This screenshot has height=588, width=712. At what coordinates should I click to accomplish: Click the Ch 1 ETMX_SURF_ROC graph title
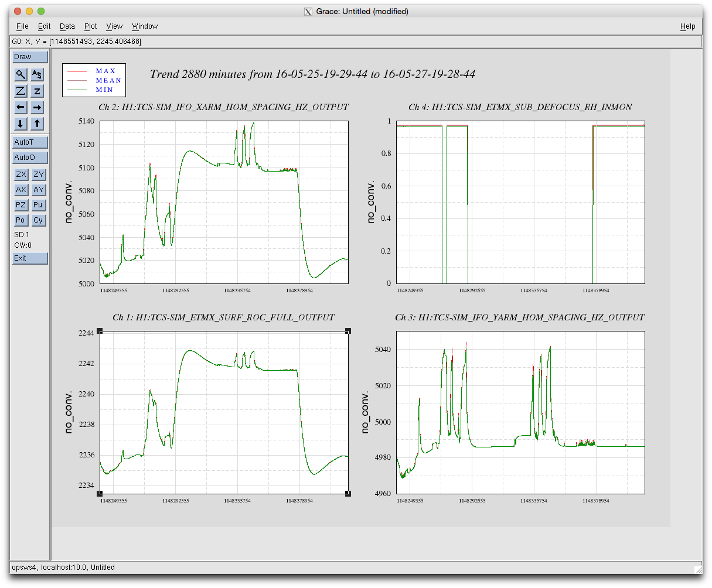(224, 317)
